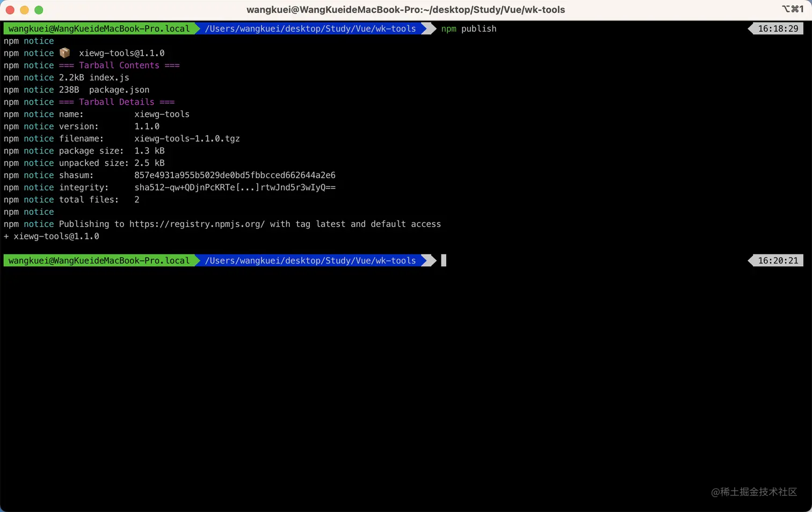Viewport: 812px width, 512px height.
Task: Click the window title path text
Action: tap(405, 10)
